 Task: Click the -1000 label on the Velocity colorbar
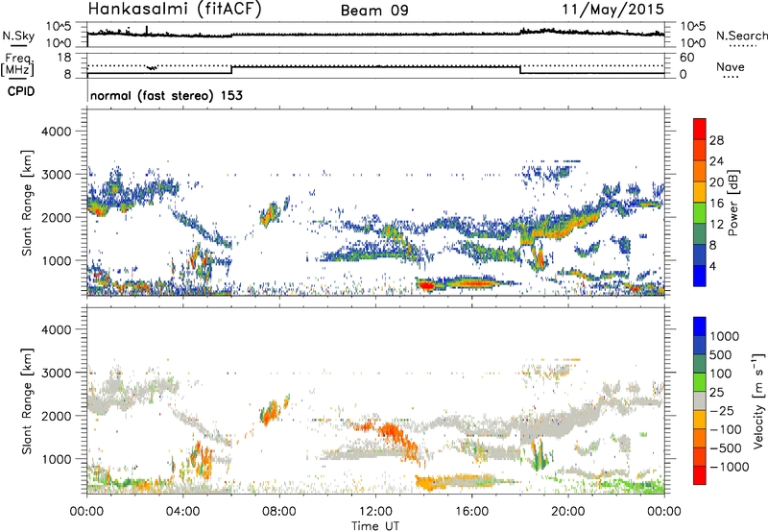coord(729,467)
